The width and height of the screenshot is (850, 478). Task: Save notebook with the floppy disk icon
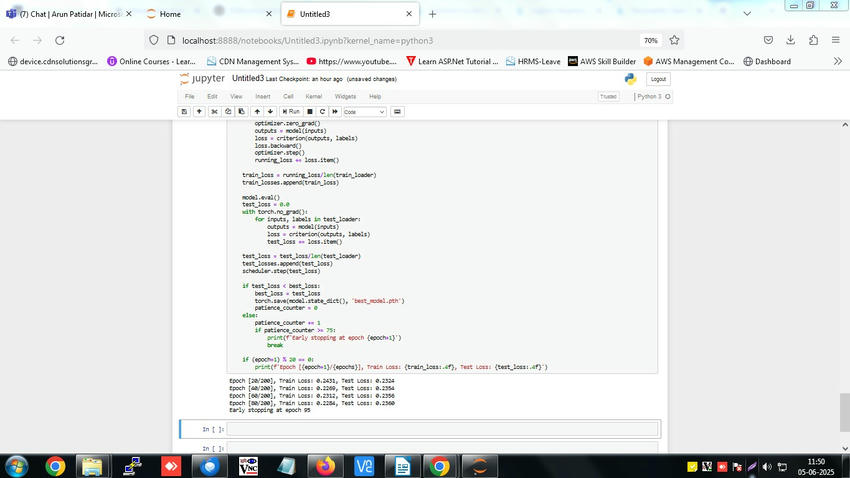tap(184, 112)
